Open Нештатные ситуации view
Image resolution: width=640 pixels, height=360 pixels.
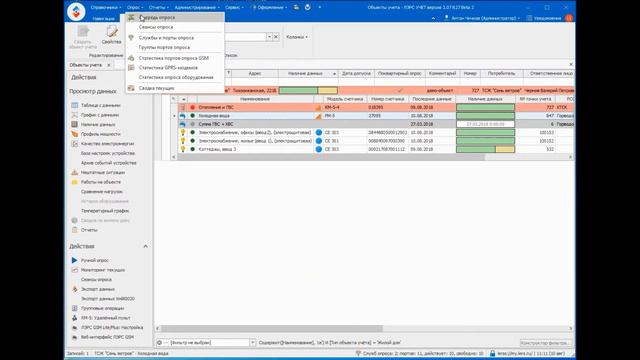pyautogui.click(x=103, y=173)
